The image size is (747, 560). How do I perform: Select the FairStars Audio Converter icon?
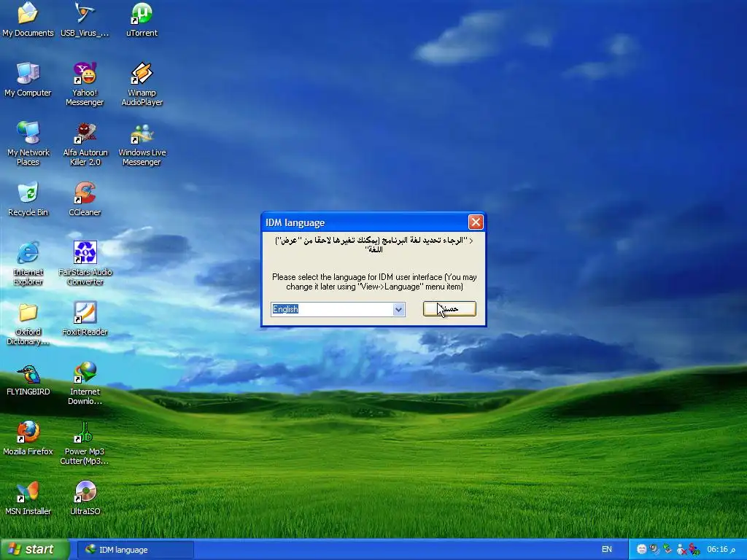85,263
